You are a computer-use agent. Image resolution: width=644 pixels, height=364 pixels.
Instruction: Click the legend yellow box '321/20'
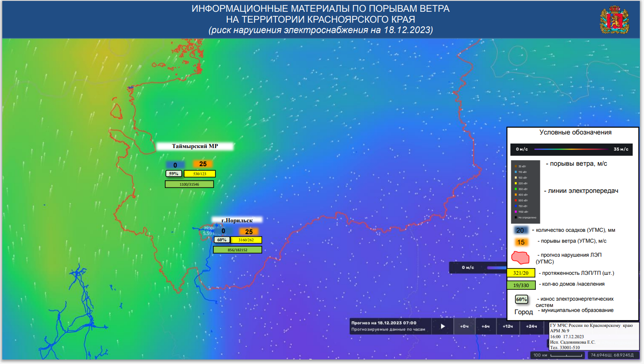pos(521,273)
